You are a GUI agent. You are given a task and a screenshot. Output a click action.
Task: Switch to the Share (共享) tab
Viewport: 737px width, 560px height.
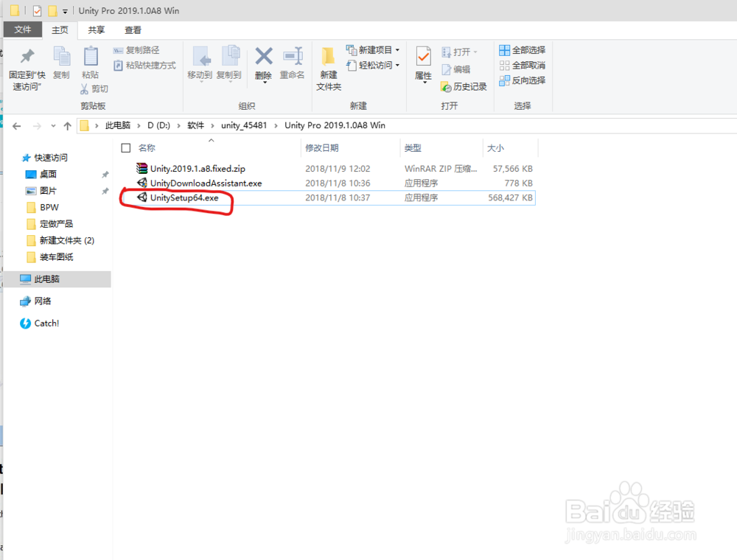(97, 30)
